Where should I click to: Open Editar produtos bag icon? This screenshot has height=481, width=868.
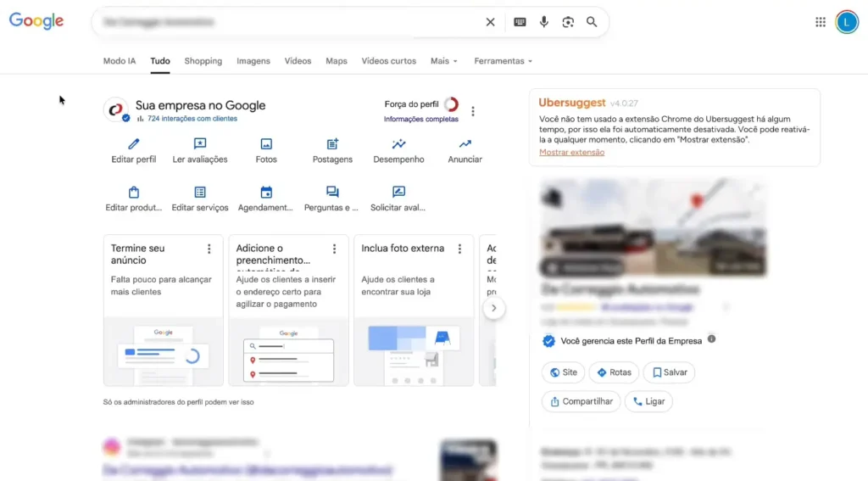click(x=133, y=193)
